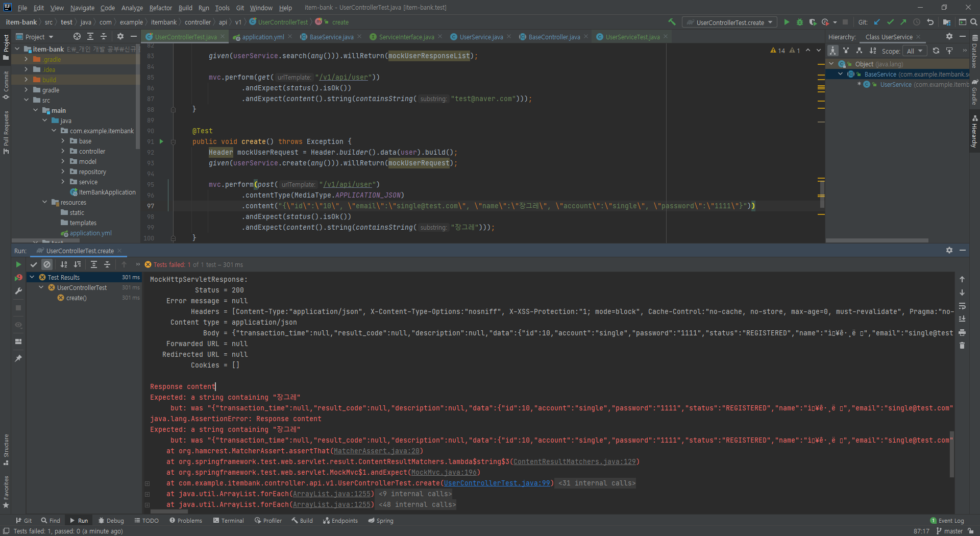
Task: Click the locate file target icon in Project panel
Action: coord(77,36)
